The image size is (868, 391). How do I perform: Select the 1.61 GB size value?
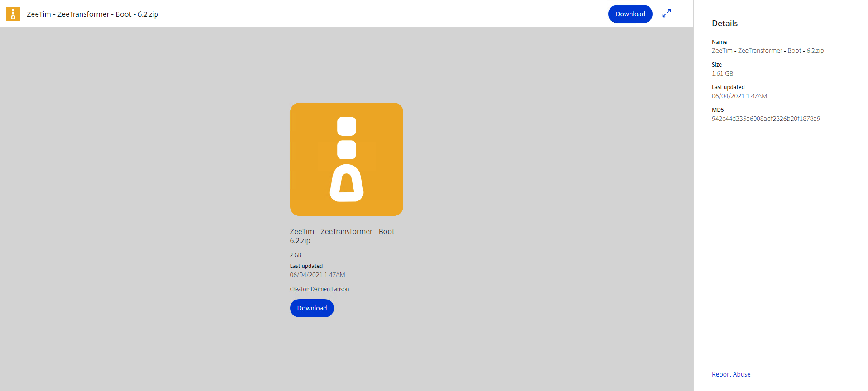(x=722, y=73)
